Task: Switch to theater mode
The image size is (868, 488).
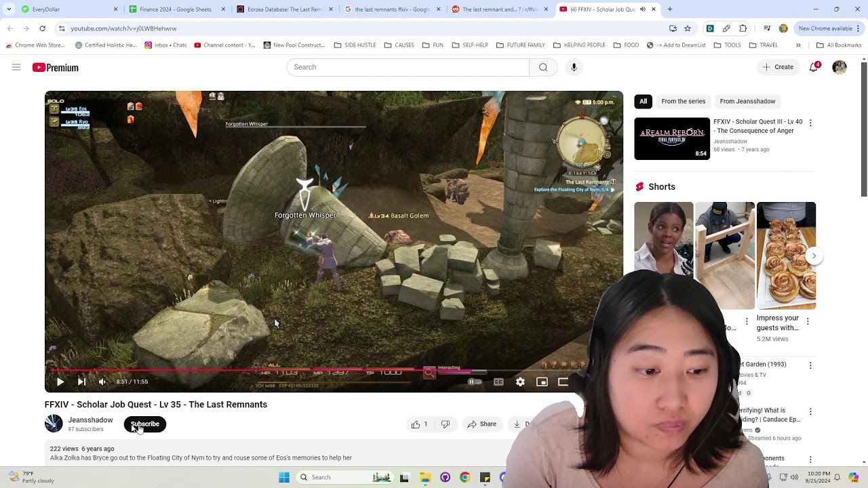Action: (x=563, y=382)
